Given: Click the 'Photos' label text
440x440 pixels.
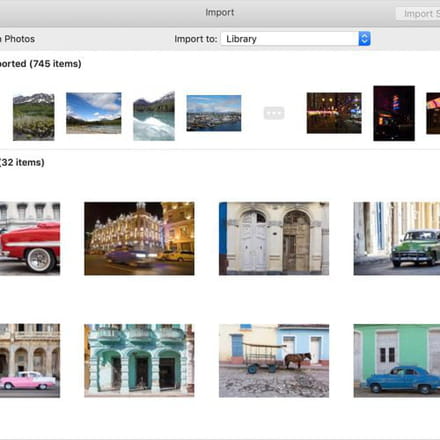Looking at the screenshot, I should pyautogui.click(x=20, y=39).
